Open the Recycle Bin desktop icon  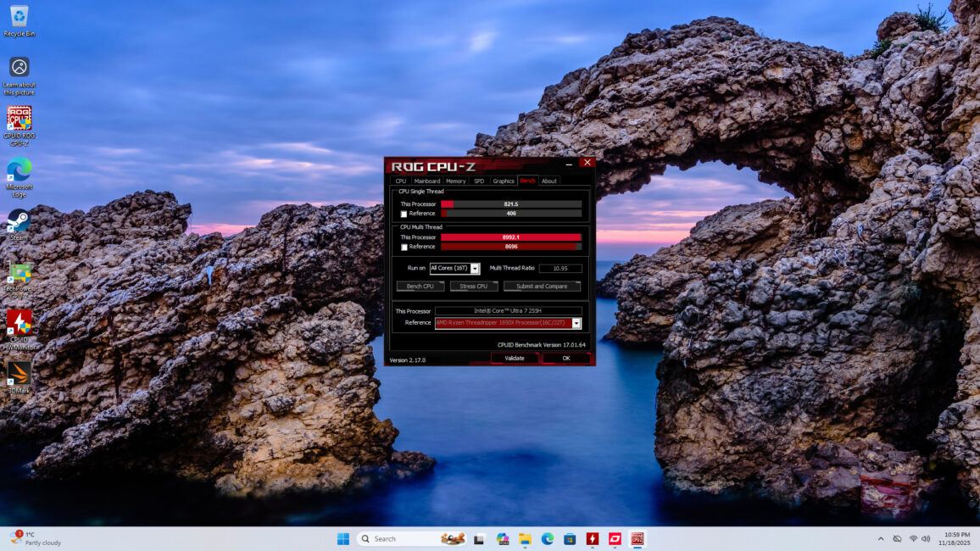[x=19, y=20]
